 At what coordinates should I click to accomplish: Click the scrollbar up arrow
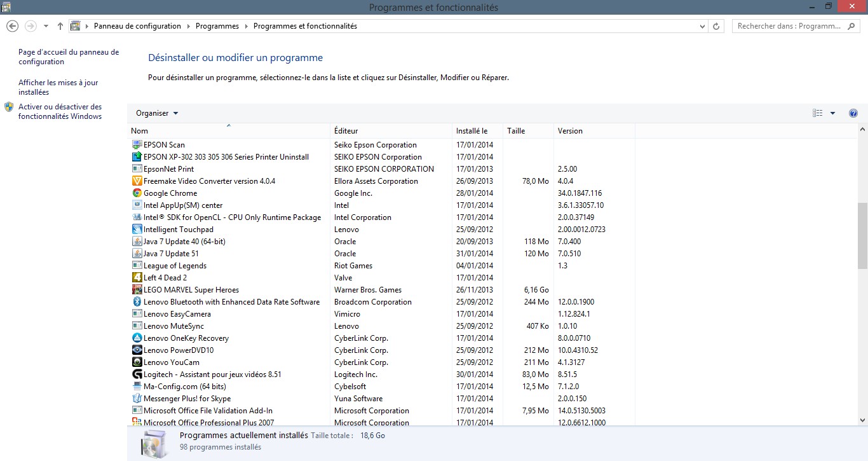[x=862, y=129]
